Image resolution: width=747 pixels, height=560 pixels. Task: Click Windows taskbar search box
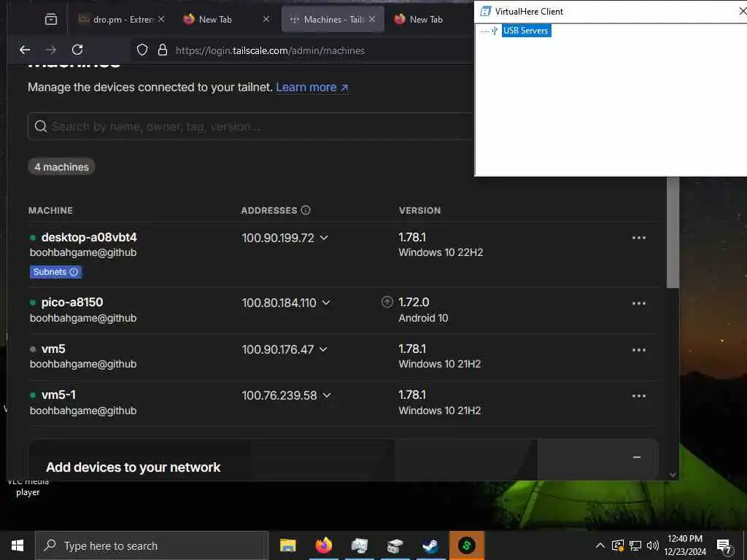point(152,545)
